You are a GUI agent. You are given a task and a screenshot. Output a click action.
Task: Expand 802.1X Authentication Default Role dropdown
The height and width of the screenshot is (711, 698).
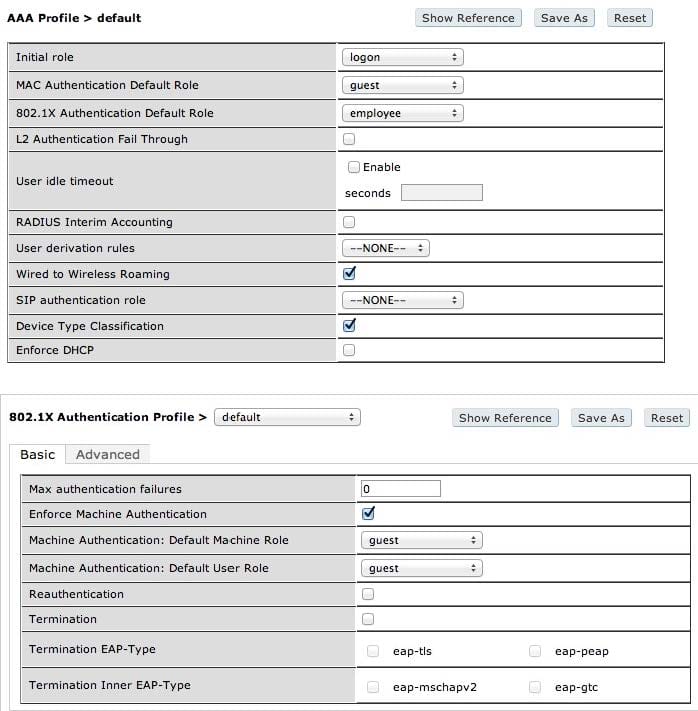click(x=402, y=113)
